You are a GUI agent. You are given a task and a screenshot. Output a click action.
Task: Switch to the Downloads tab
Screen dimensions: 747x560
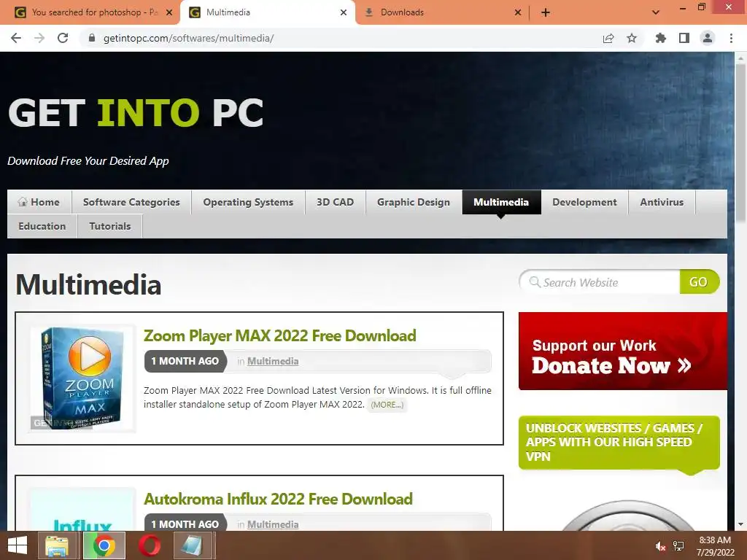click(441, 12)
